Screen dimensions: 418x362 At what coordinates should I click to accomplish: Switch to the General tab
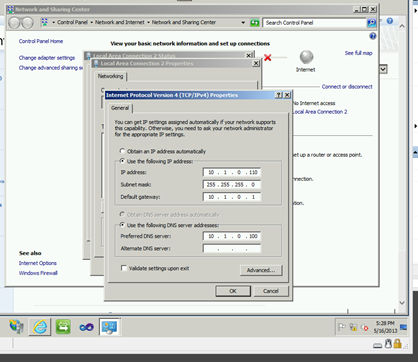tap(120, 108)
